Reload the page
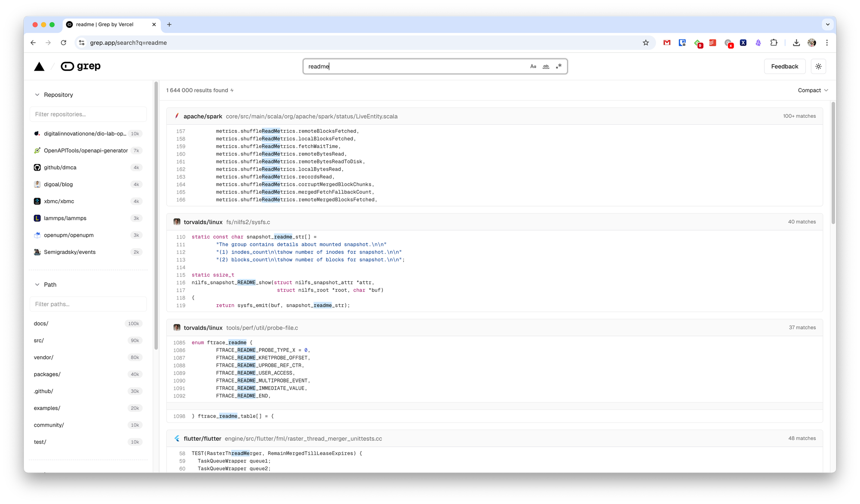The width and height of the screenshot is (860, 504). pyautogui.click(x=64, y=43)
